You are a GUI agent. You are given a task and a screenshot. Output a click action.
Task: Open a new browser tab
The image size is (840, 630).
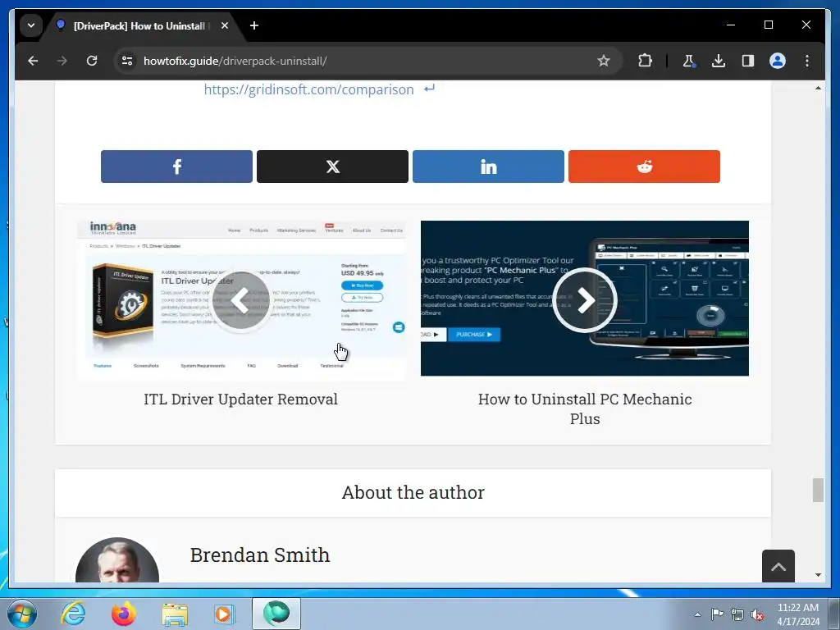pyautogui.click(x=254, y=25)
